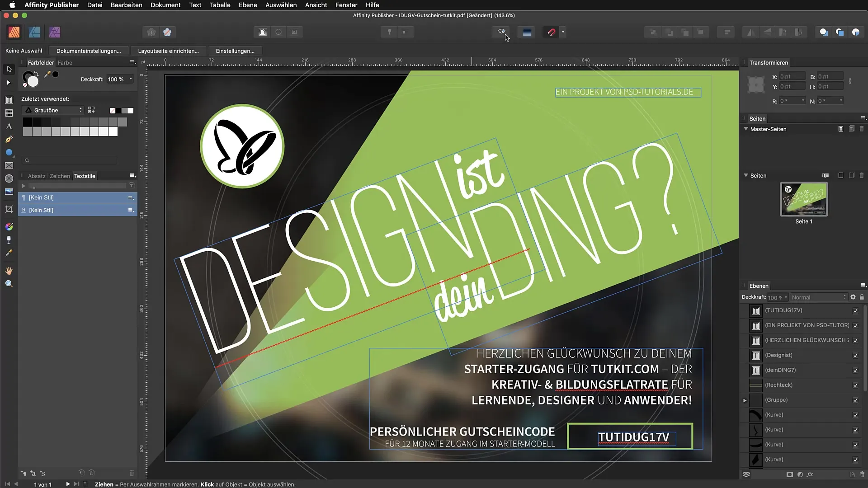Select the Picture Frame Rectangle tool

[x=9, y=166]
